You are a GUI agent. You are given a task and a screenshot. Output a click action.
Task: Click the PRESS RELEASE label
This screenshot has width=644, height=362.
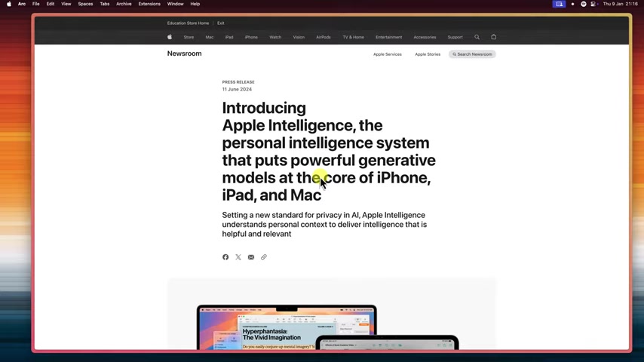pos(238,82)
